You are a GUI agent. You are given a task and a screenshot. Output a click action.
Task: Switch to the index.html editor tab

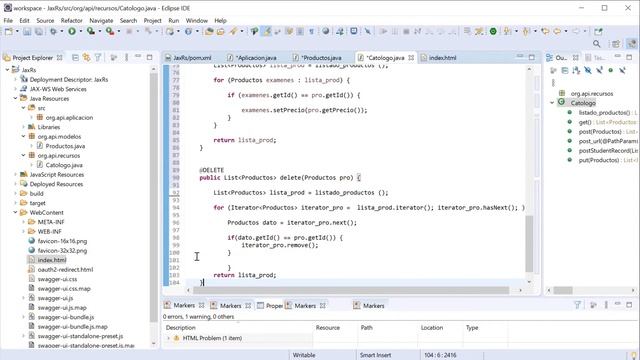tap(439, 58)
